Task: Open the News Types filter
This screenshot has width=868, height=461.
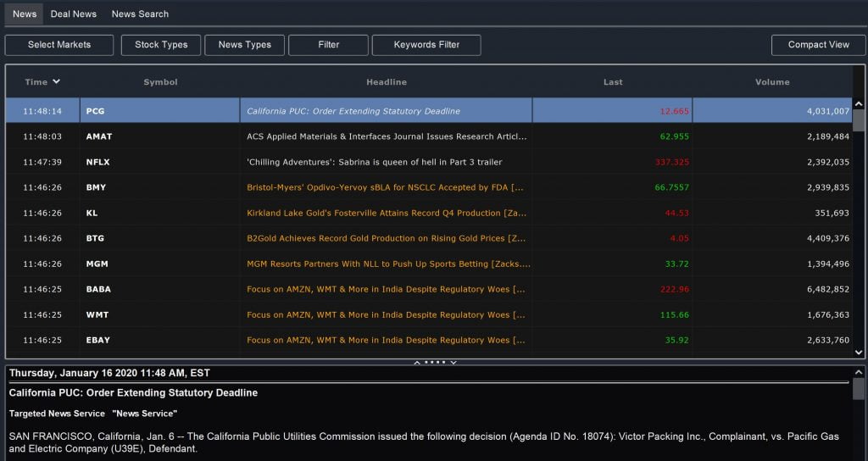Action: (x=245, y=45)
